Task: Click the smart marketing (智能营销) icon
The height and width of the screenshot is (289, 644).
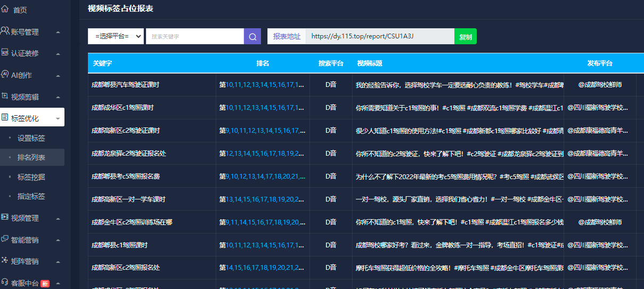Action: tap(5, 239)
